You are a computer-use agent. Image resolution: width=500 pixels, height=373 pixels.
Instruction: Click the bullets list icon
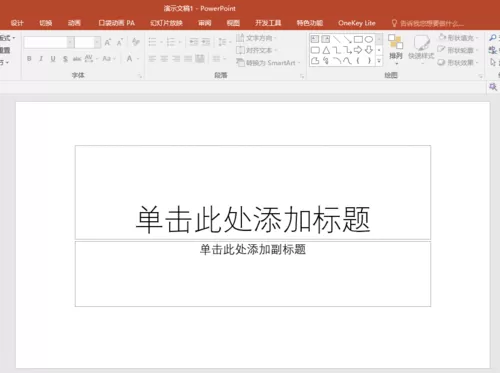(x=152, y=42)
